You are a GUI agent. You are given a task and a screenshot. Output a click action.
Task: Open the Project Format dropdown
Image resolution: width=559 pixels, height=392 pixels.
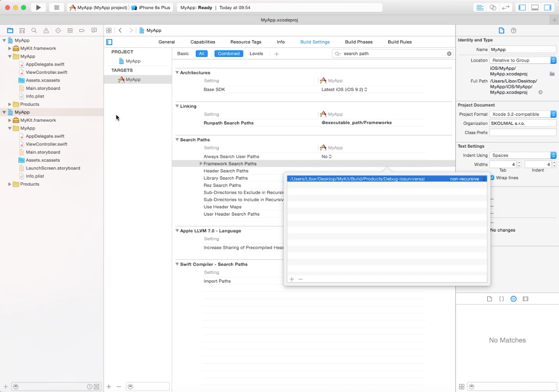(x=523, y=114)
